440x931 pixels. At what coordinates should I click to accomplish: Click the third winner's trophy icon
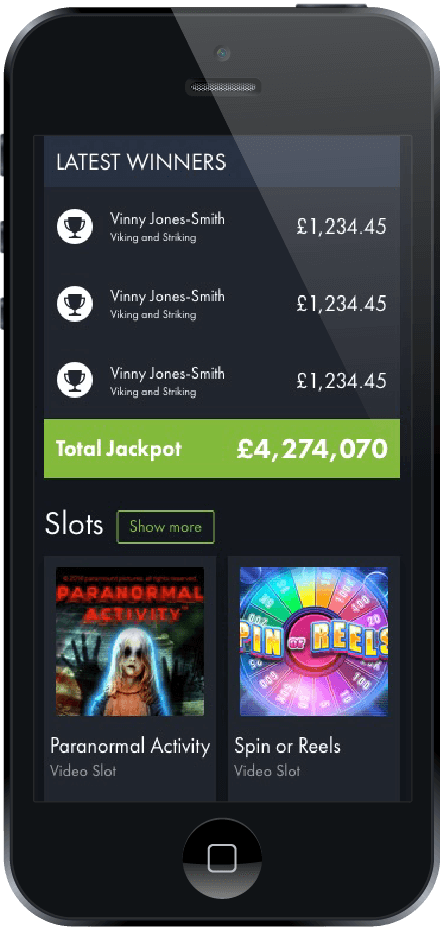(75, 381)
